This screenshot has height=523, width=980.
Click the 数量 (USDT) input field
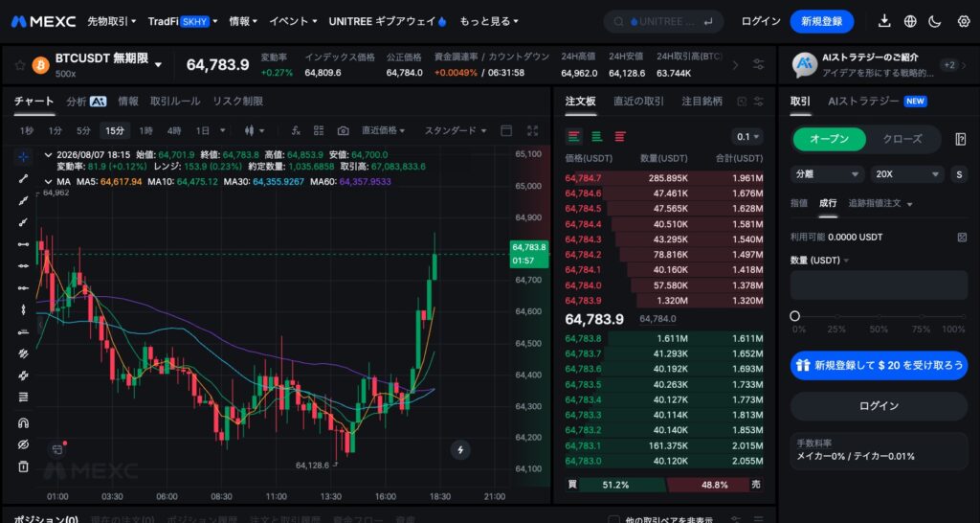pyautogui.click(x=879, y=285)
